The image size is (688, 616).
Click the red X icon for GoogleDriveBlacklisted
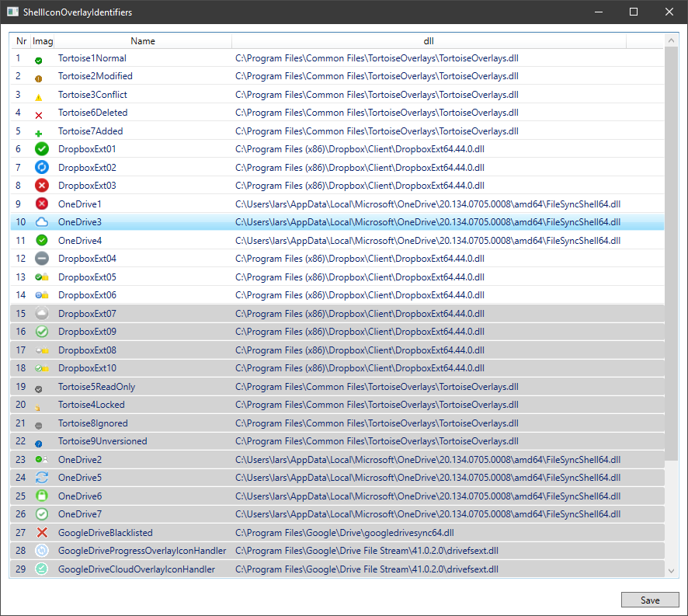42,533
